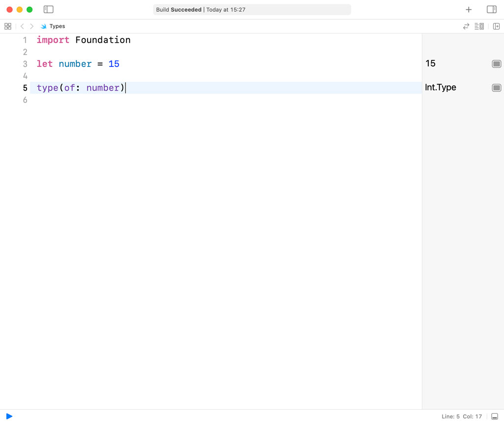
Task: Toggle the left navigator sidebar
Action: click(48, 9)
